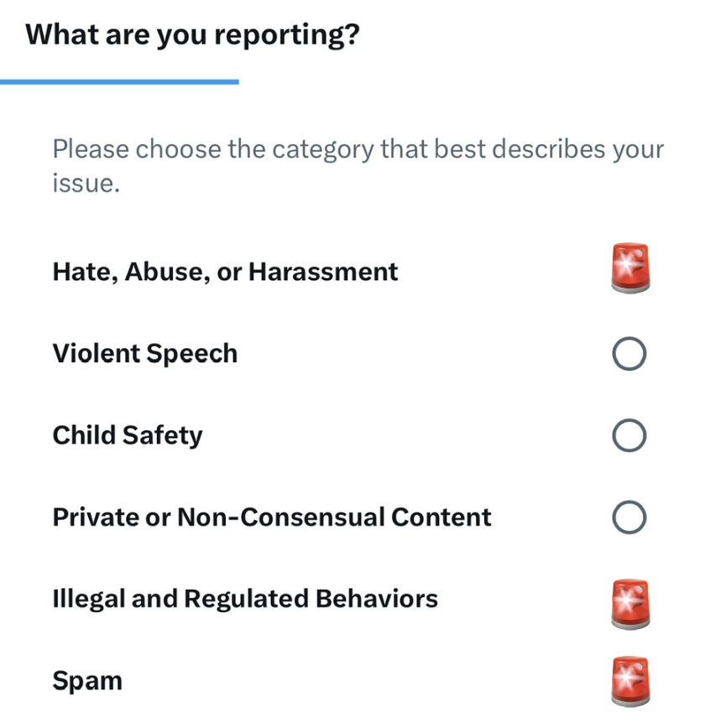Click the siren icon next to Illegal and Regulated Behaviors

coord(630,604)
